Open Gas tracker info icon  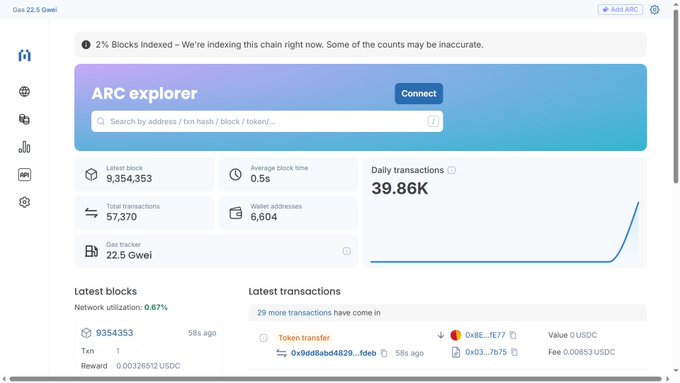[x=347, y=251]
